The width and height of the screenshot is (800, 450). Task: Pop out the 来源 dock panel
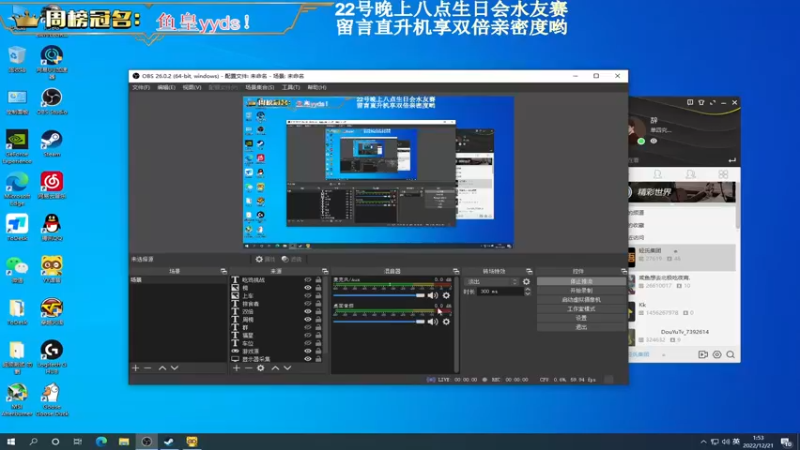tap(325, 271)
